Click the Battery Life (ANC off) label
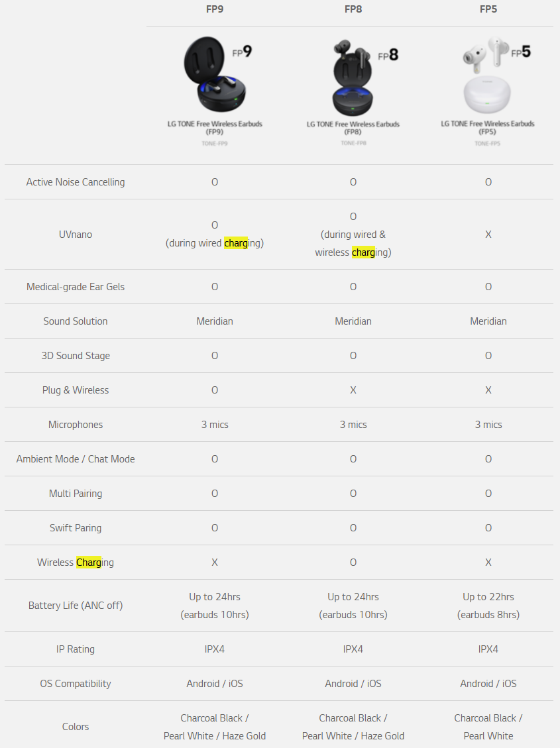The height and width of the screenshot is (748, 560). click(76, 606)
